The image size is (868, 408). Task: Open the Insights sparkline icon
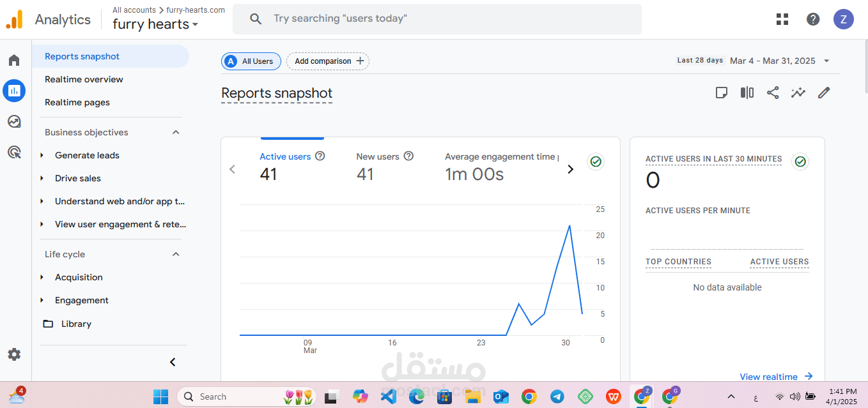pyautogui.click(x=798, y=93)
